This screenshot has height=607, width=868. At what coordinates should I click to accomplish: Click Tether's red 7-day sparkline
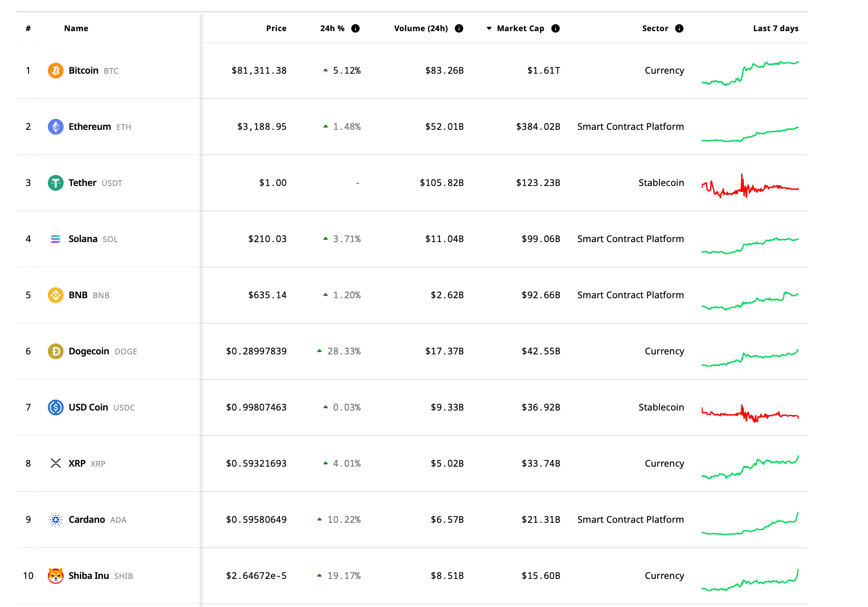point(750,186)
